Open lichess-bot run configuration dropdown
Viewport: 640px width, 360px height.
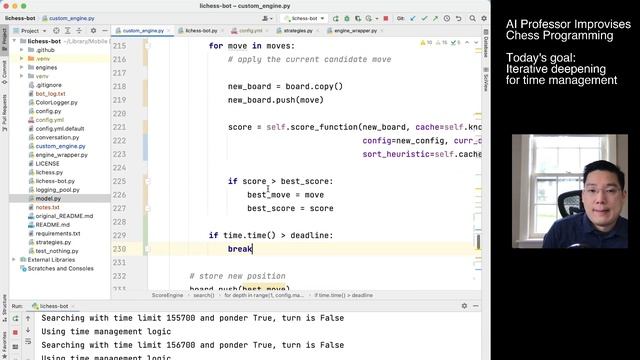[304, 18]
